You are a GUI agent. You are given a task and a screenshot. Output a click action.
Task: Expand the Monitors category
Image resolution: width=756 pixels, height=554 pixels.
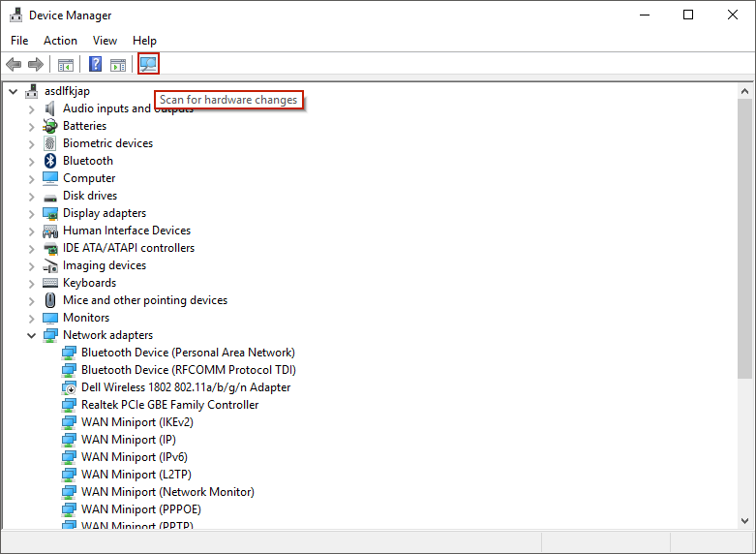(x=32, y=319)
